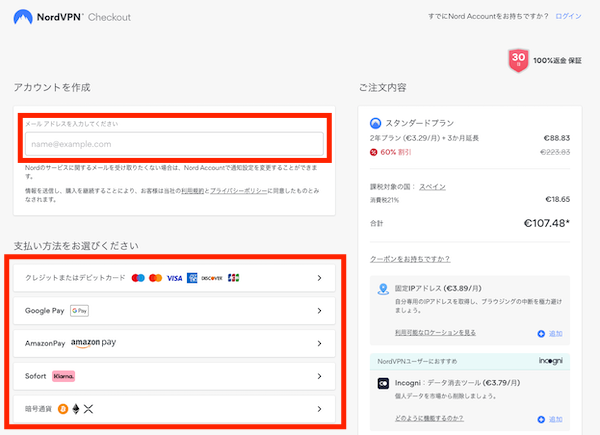
Task: Open the 利用規約 terms link
Action: pos(192,191)
